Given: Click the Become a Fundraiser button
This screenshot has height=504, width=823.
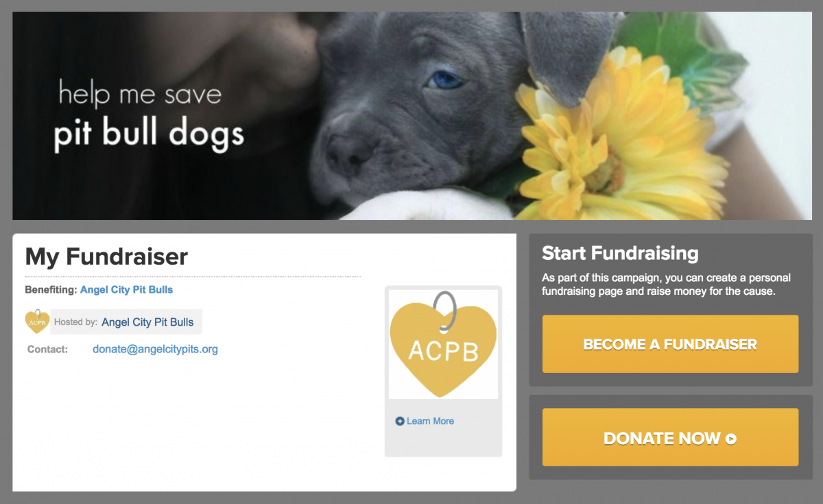Looking at the screenshot, I should (x=670, y=344).
